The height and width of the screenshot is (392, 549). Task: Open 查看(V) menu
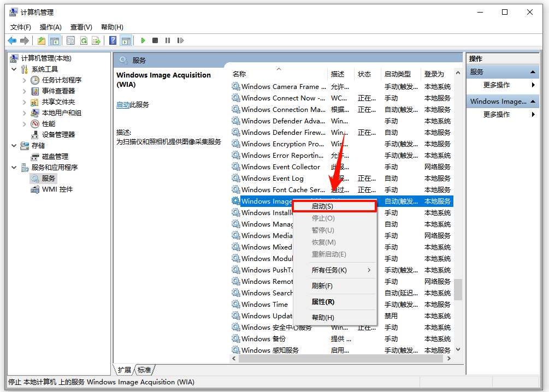pos(81,27)
